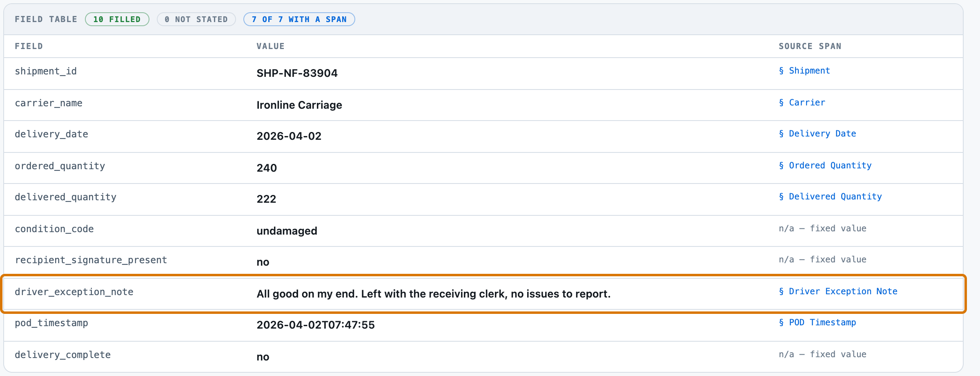Viewport: 980px width, 376px height.
Task: Open the § POD Timestamp span link
Action: tap(817, 322)
